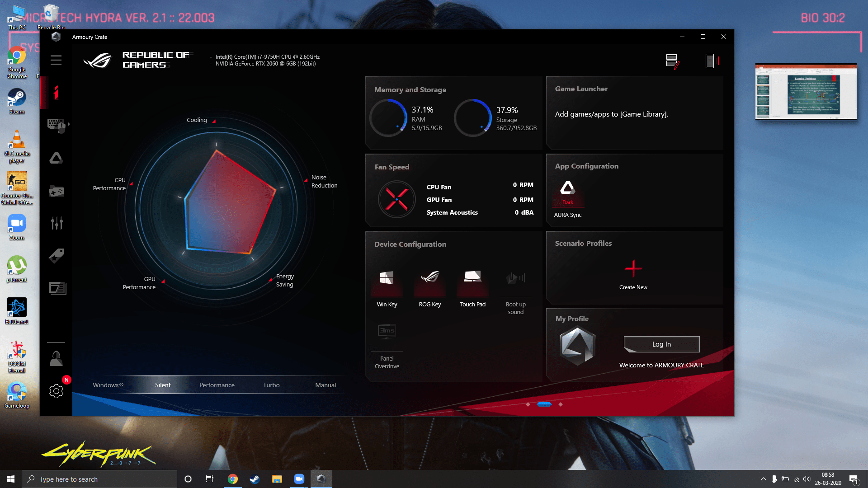Select the Performance mode tab
Image resolution: width=868 pixels, height=488 pixels.
point(217,385)
